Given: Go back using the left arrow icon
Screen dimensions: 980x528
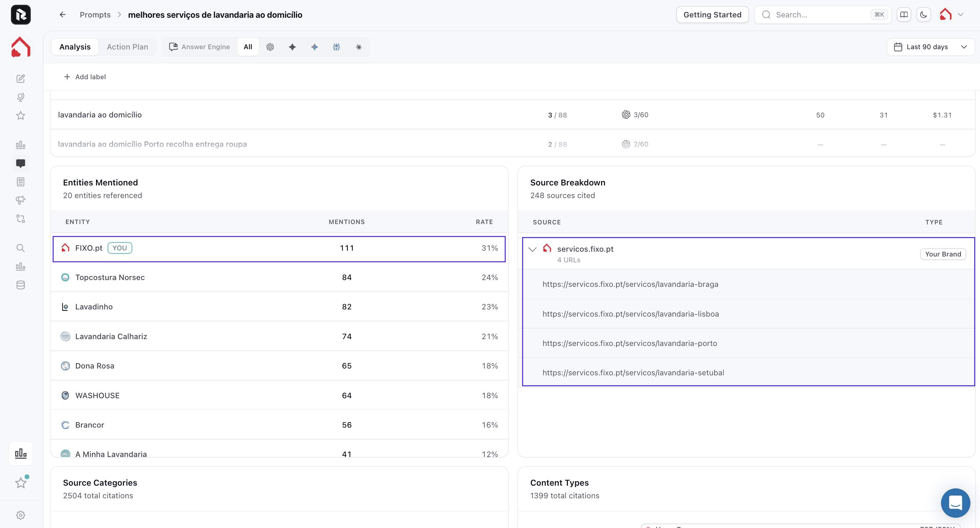Looking at the screenshot, I should click(x=63, y=15).
